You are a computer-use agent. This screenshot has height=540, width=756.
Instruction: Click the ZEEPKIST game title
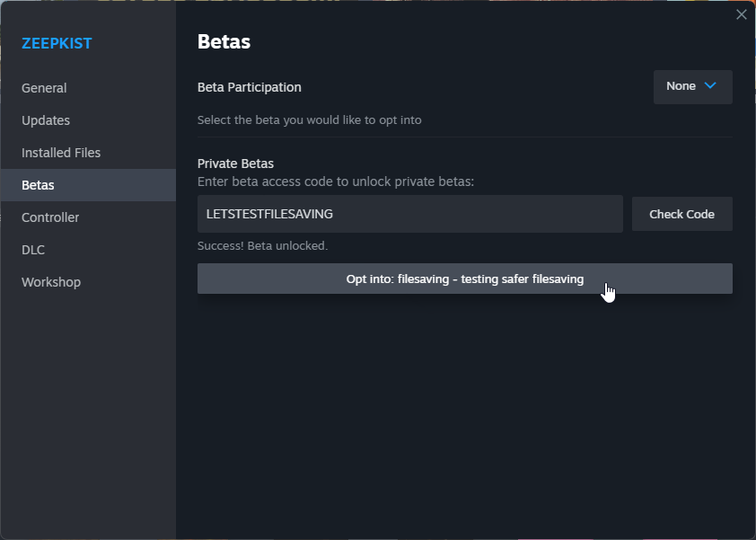57,43
